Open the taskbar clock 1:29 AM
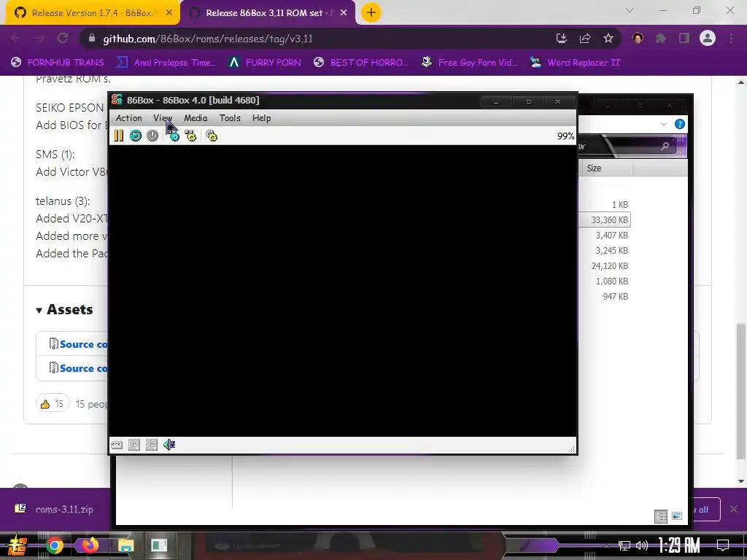Screen dimensions: 747x560 tap(679, 545)
